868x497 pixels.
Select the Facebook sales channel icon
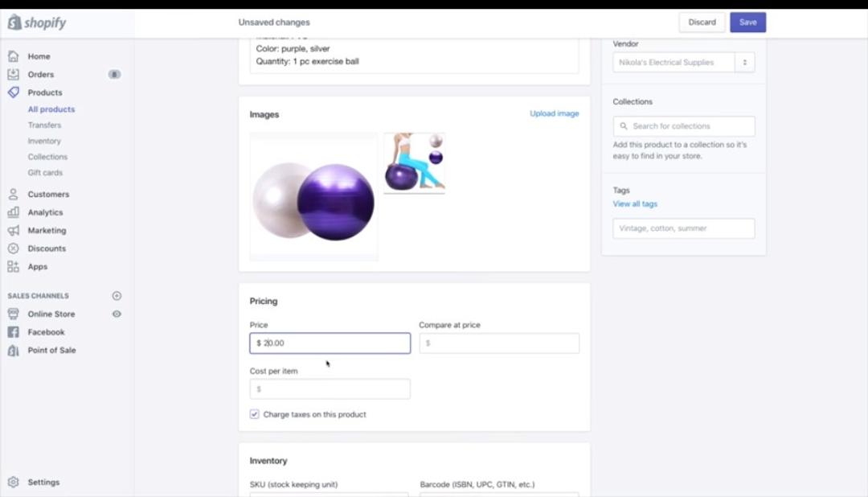point(12,331)
